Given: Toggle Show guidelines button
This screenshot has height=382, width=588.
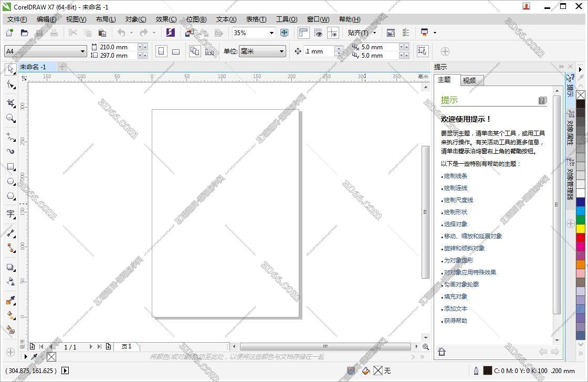Looking at the screenshot, I should point(333,33).
